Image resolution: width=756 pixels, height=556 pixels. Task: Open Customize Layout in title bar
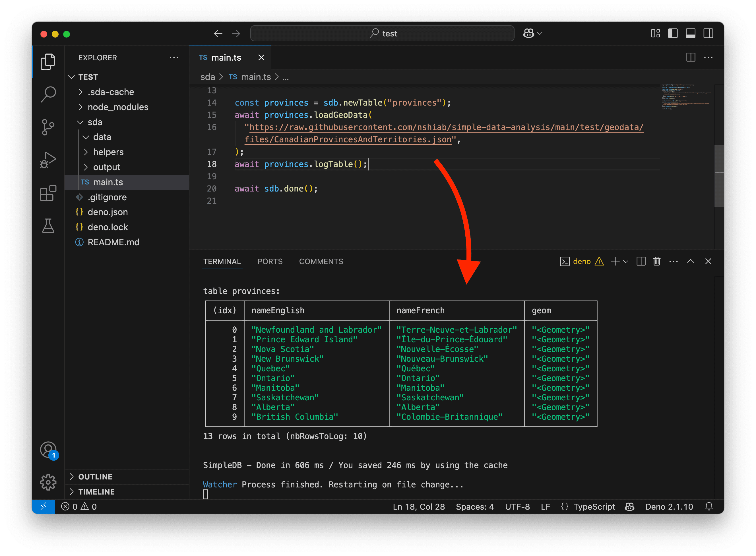click(655, 33)
